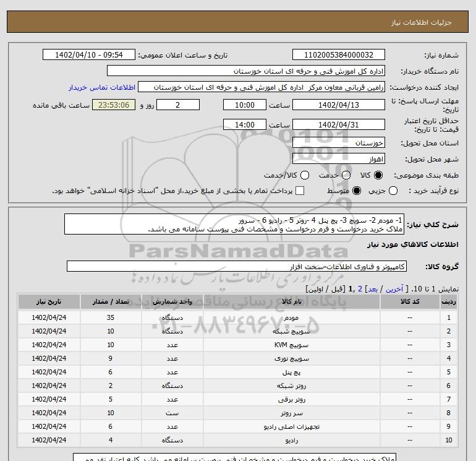The width and height of the screenshot is (476, 461).
Task: Select the سوییچ KVM item name
Action: click(x=291, y=345)
